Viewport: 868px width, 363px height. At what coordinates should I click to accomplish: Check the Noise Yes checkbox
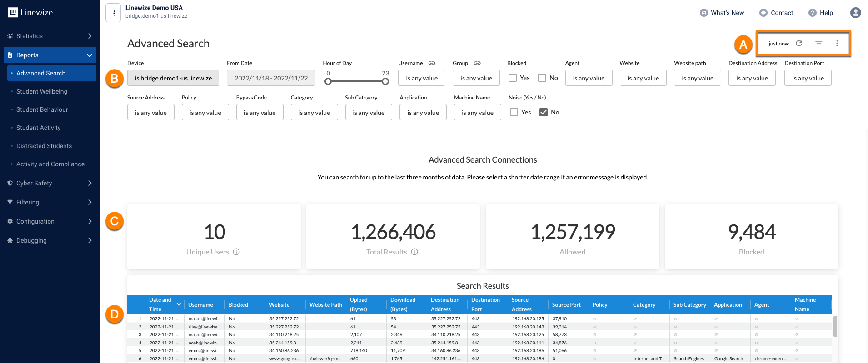[x=514, y=112]
